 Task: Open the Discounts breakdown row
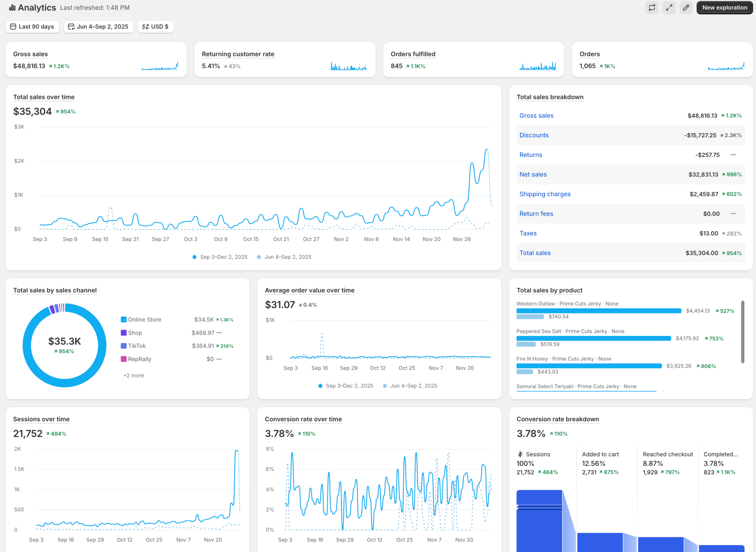tap(534, 135)
